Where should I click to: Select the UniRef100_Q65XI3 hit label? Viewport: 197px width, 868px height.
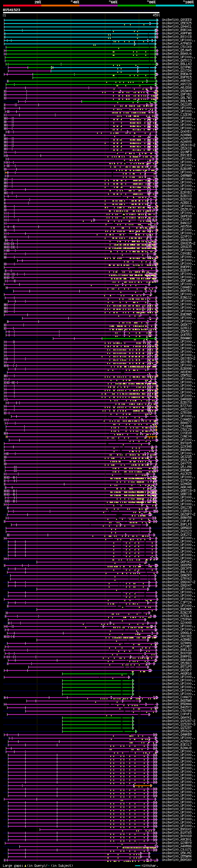click(177, 61)
